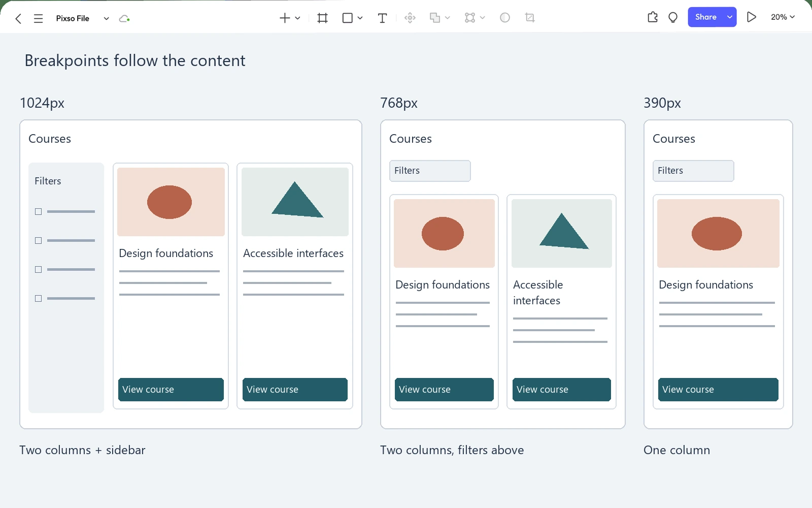Screen dimensions: 812x508
Task: Click the circle mask icon
Action: pyautogui.click(x=505, y=18)
